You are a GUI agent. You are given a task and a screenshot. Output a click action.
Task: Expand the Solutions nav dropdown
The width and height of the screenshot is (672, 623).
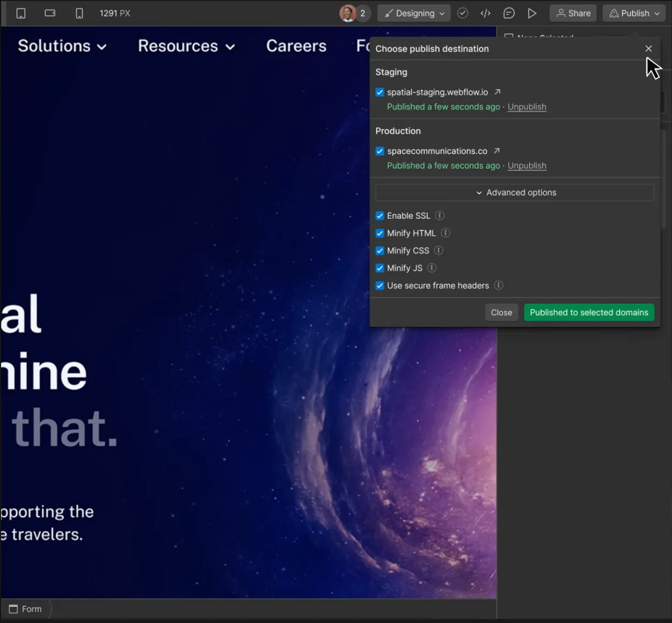[62, 46]
